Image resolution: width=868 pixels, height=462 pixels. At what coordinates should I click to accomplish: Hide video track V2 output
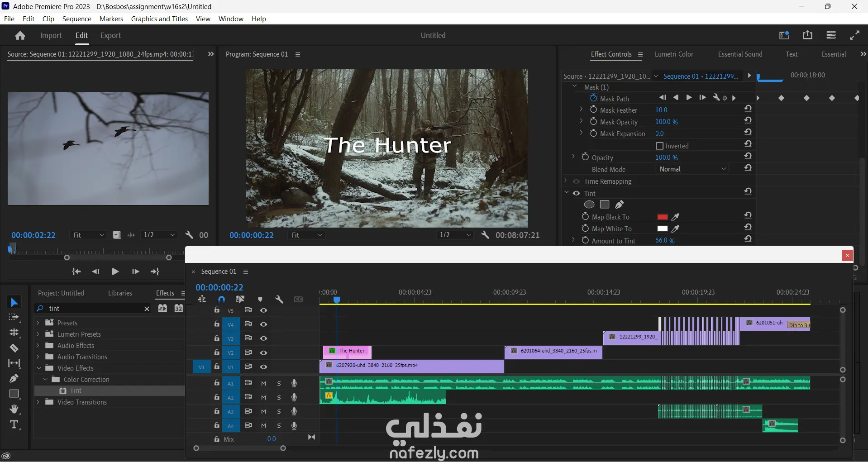tap(264, 352)
